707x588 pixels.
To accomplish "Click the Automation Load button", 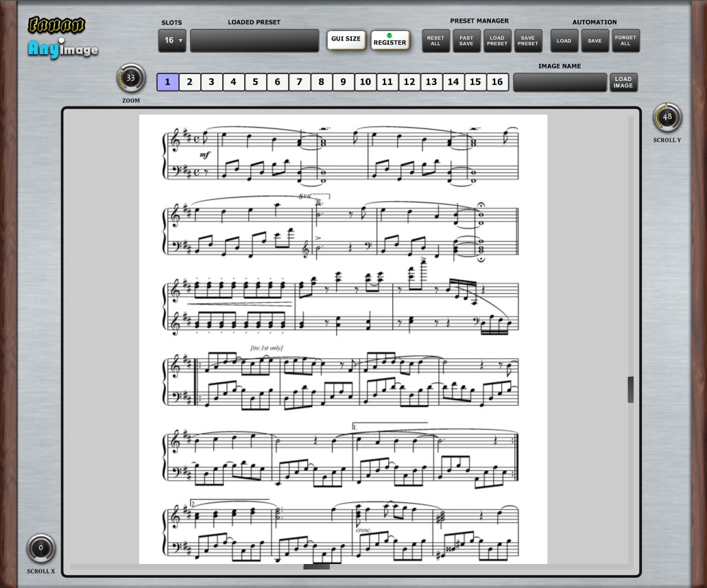I will point(564,40).
